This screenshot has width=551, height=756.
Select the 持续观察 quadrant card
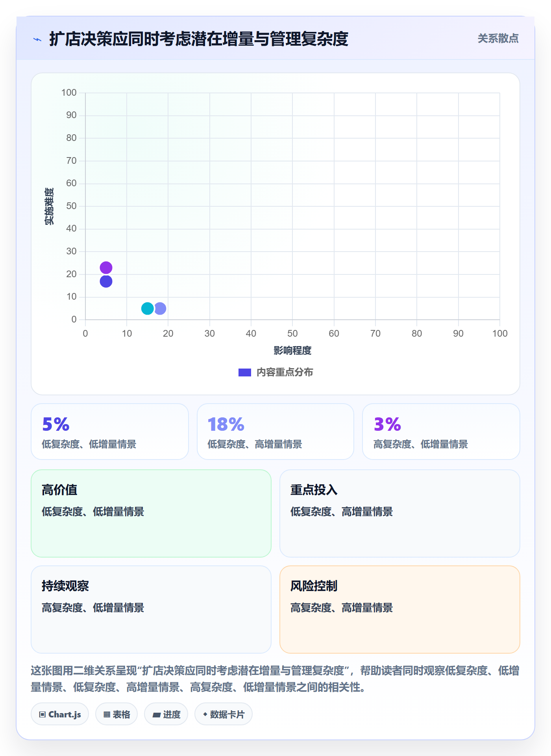point(151,610)
